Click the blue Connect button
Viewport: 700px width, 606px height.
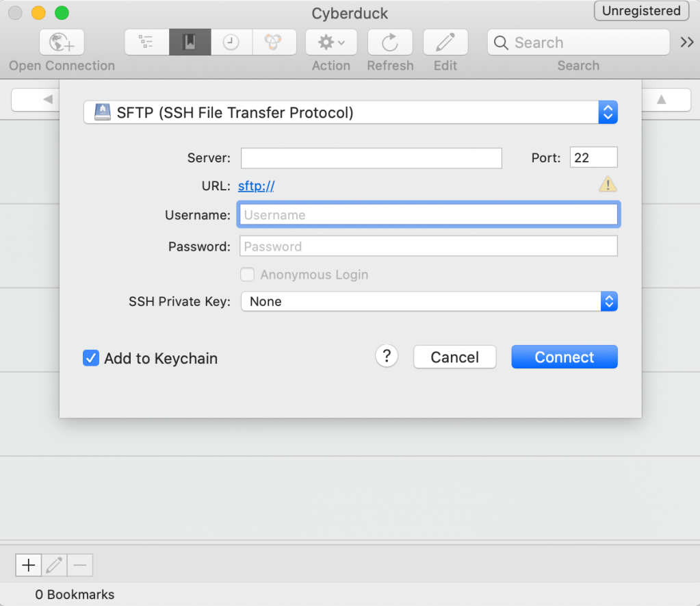[565, 357]
